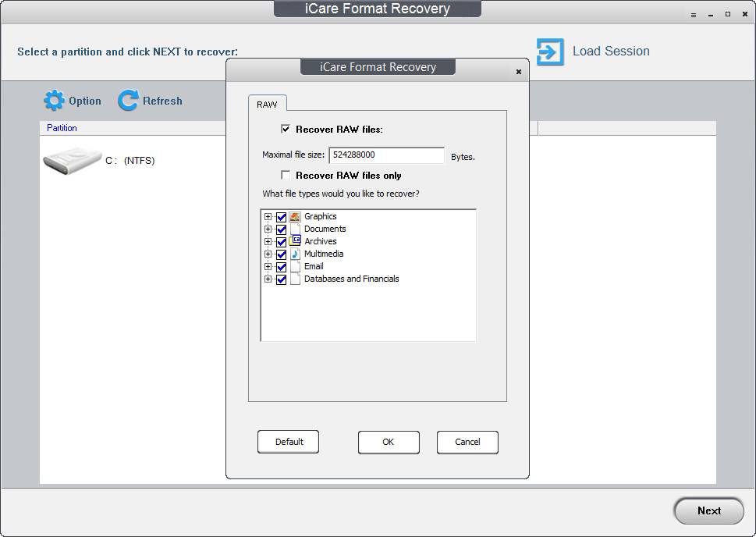Click the Next button
This screenshot has width=756, height=537.
tap(708, 510)
